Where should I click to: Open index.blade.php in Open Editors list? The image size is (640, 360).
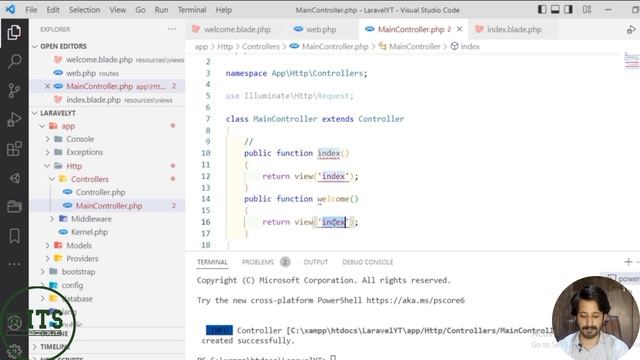[108, 100]
